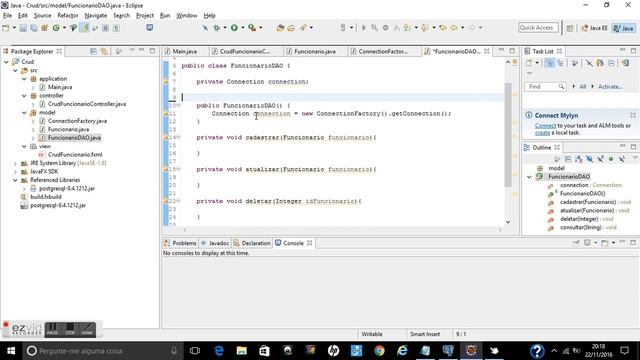
Task: Click the New Java Package toolbar icon
Action: click(44, 28)
